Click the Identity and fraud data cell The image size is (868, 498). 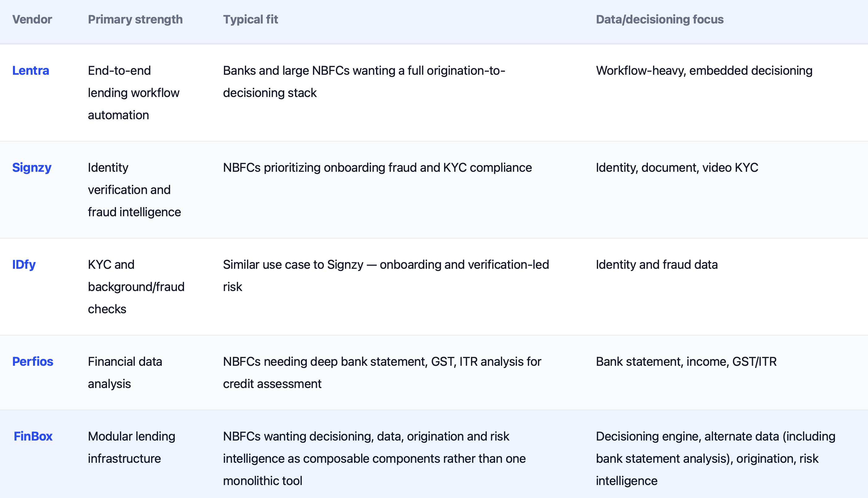click(x=657, y=264)
